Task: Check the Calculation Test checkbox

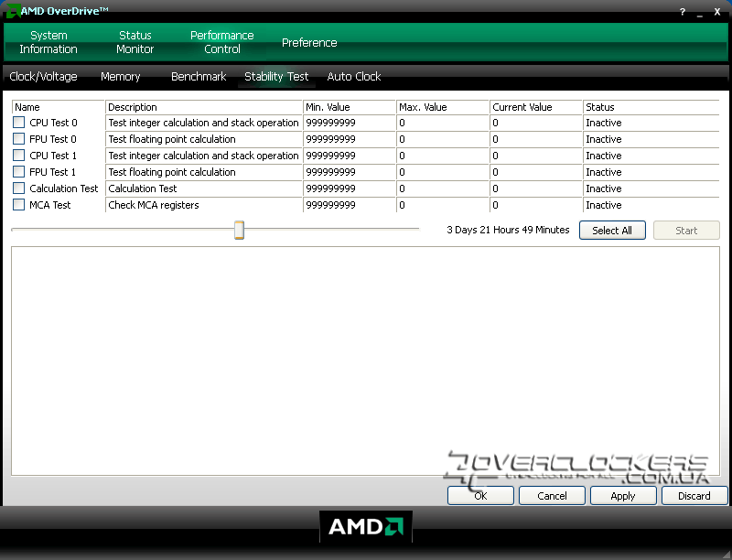Action: click(18, 188)
